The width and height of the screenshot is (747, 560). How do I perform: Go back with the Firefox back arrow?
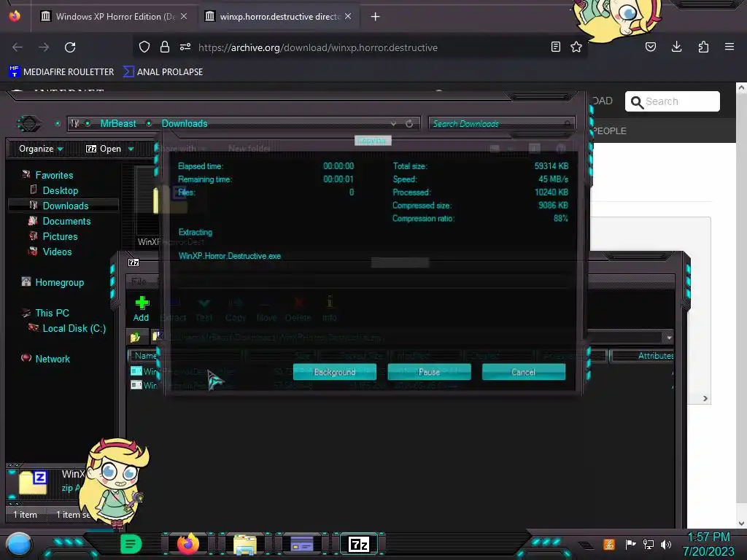(x=18, y=47)
